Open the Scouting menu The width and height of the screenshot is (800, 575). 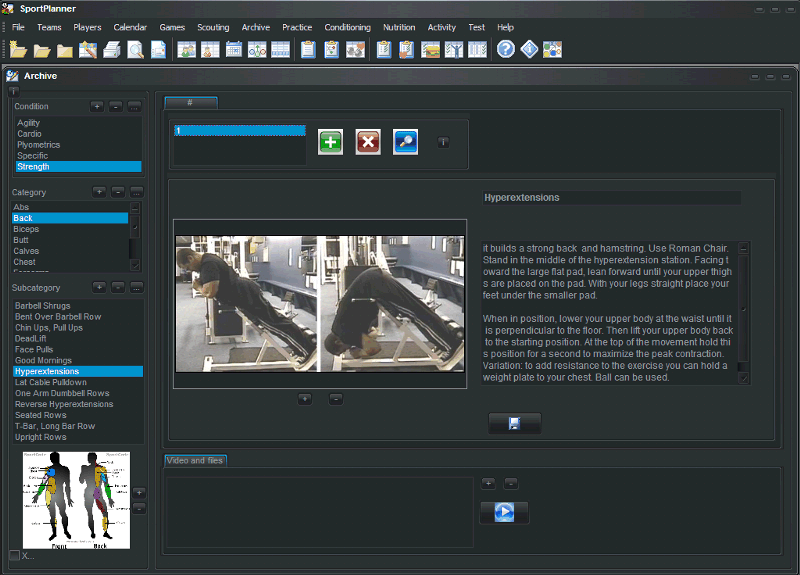coord(213,27)
